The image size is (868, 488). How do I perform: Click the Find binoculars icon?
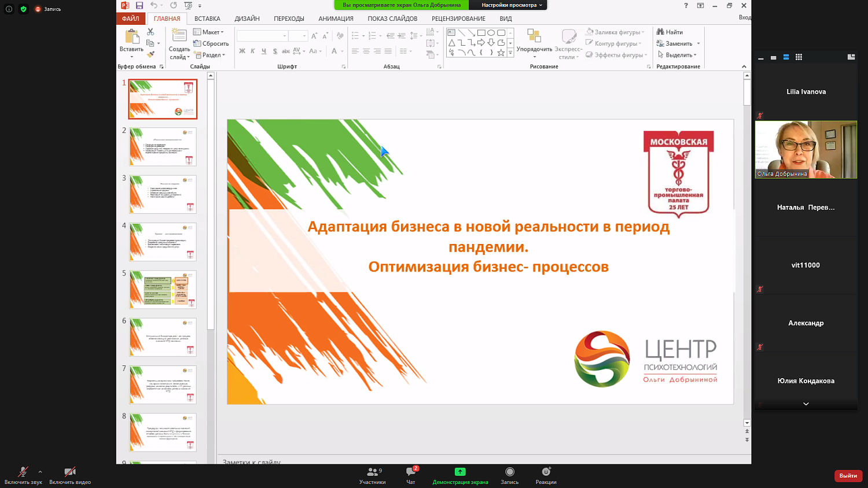click(660, 32)
